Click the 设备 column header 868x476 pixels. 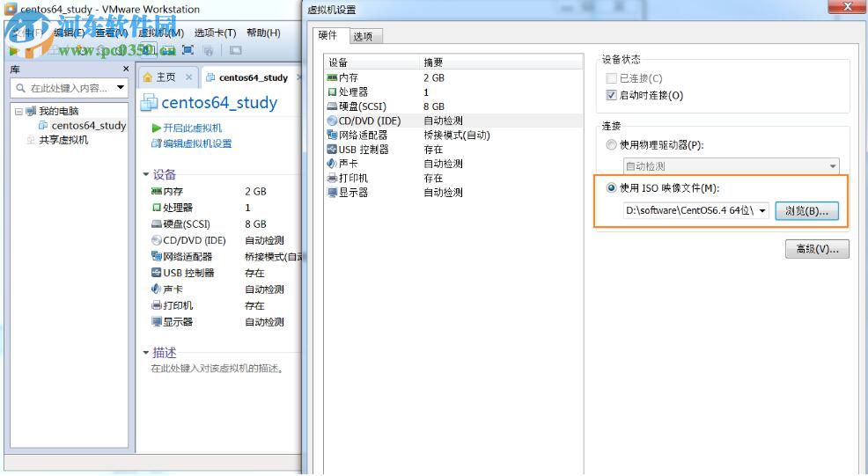click(x=372, y=62)
